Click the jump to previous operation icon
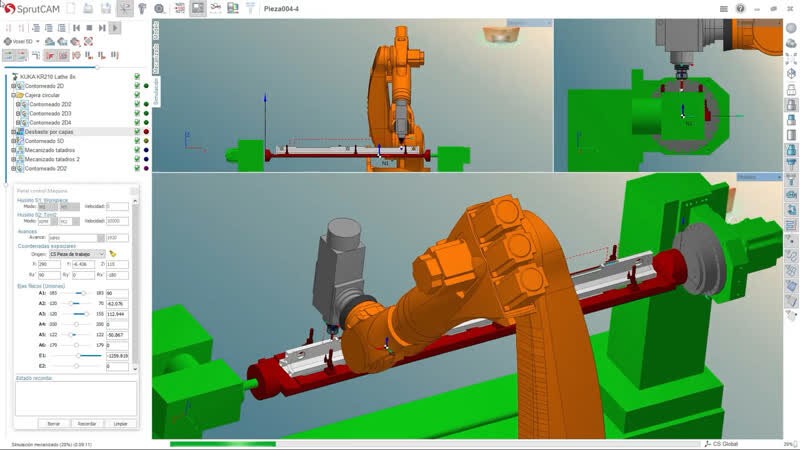 77,28
